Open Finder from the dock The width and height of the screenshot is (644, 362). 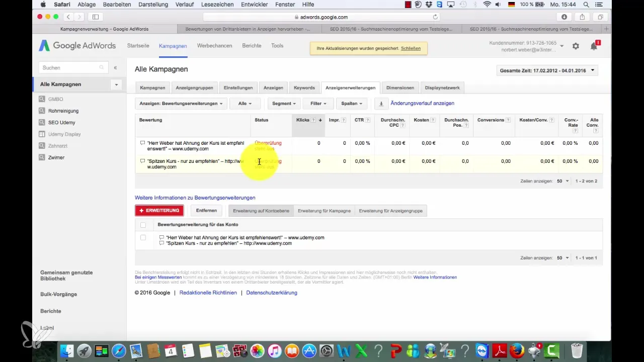click(66, 350)
